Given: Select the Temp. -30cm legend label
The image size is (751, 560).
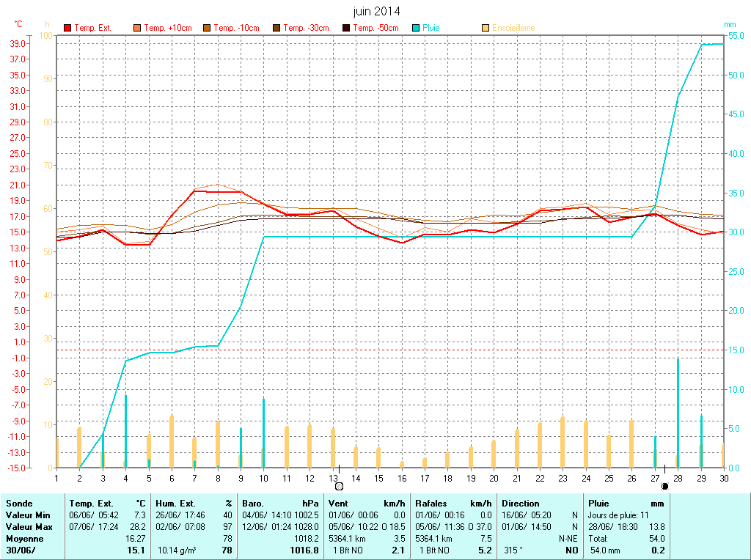Looking at the screenshot, I should coord(306,28).
